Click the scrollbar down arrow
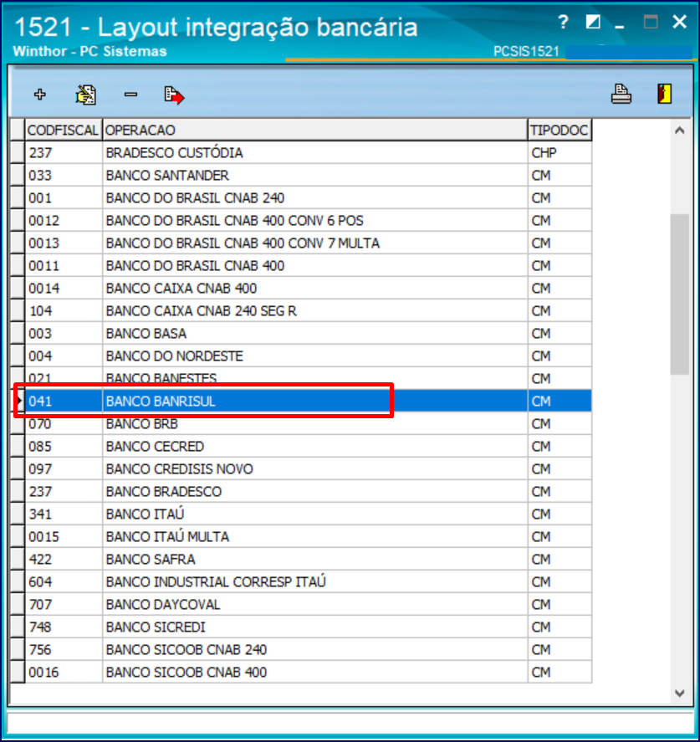 click(680, 693)
